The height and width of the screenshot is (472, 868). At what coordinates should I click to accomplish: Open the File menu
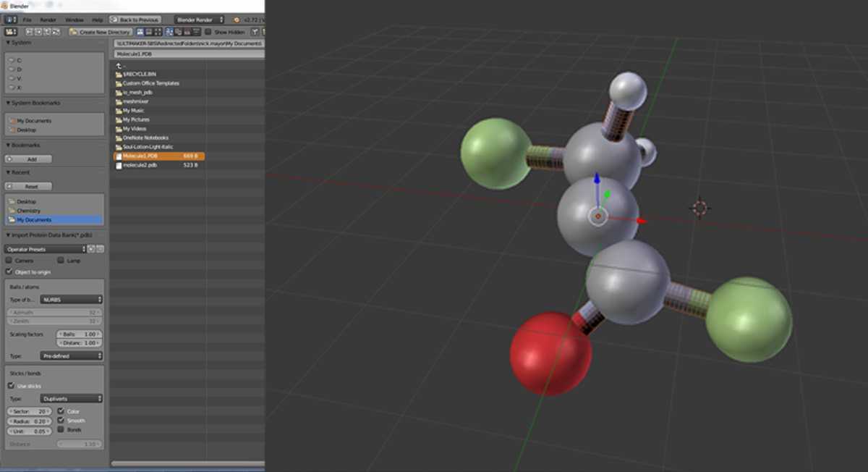[27, 20]
